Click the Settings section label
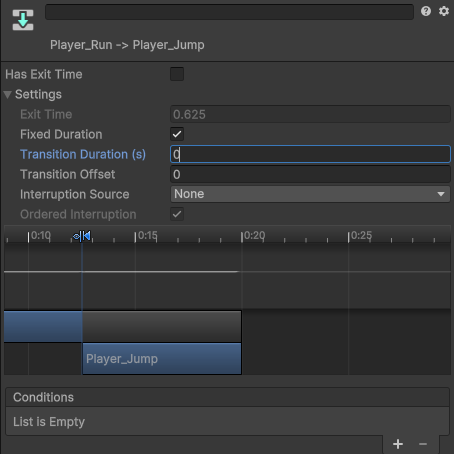This screenshot has width=454, height=454. (x=38, y=94)
